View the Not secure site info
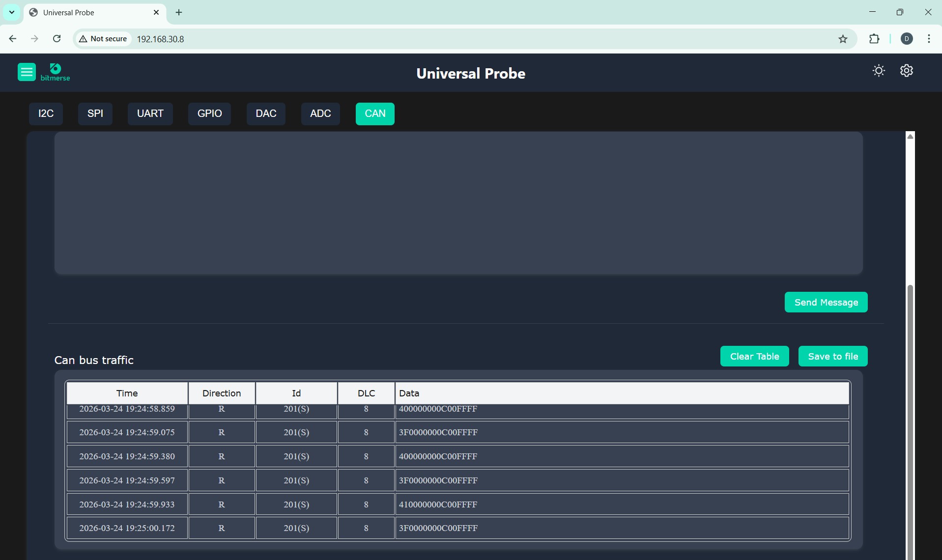The height and width of the screenshot is (560, 942). click(103, 39)
